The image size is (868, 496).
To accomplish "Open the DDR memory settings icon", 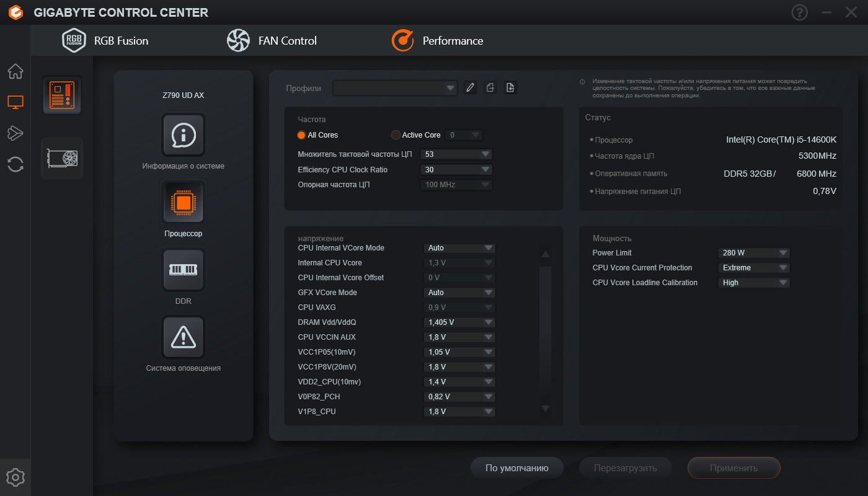I will coord(183,270).
